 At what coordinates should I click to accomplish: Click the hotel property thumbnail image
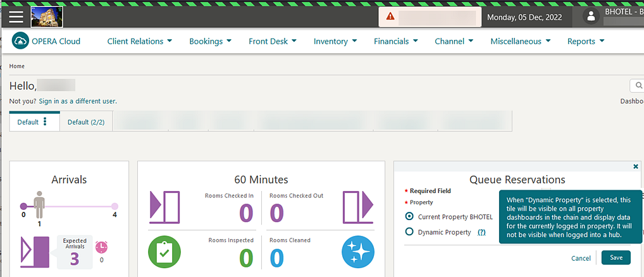(47, 17)
